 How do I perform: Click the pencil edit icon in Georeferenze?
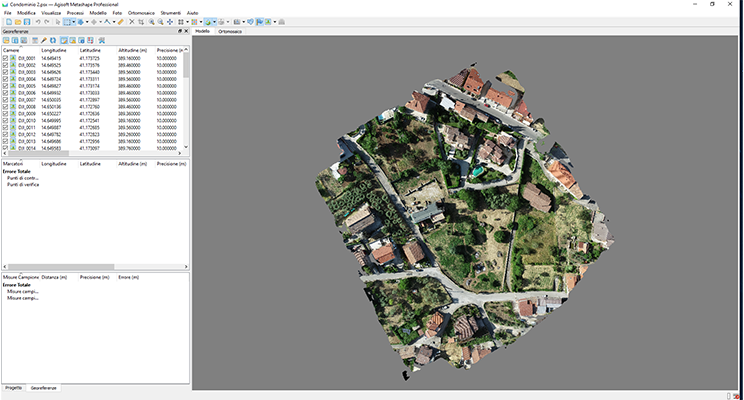coord(44,41)
